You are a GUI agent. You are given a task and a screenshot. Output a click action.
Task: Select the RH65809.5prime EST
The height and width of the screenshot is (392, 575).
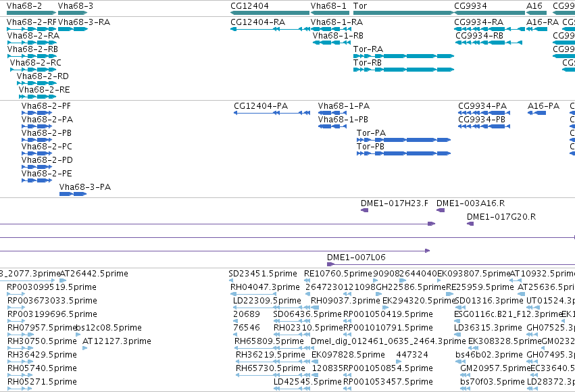pyautogui.click(x=272, y=348)
